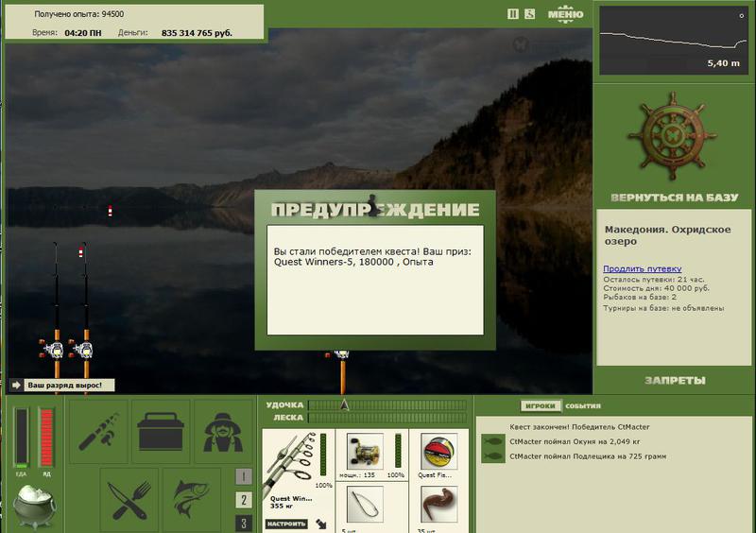Click the money amount 835 314 765 руб.

click(x=197, y=33)
